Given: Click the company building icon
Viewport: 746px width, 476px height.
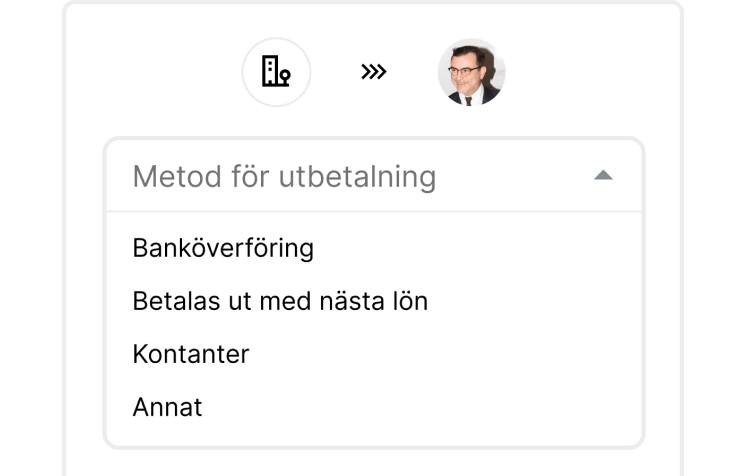Looking at the screenshot, I should 276,72.
